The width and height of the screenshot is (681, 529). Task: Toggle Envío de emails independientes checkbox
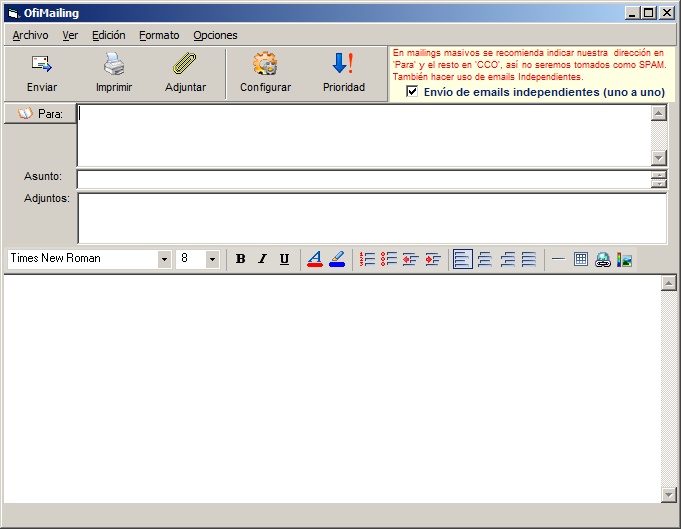click(412, 91)
